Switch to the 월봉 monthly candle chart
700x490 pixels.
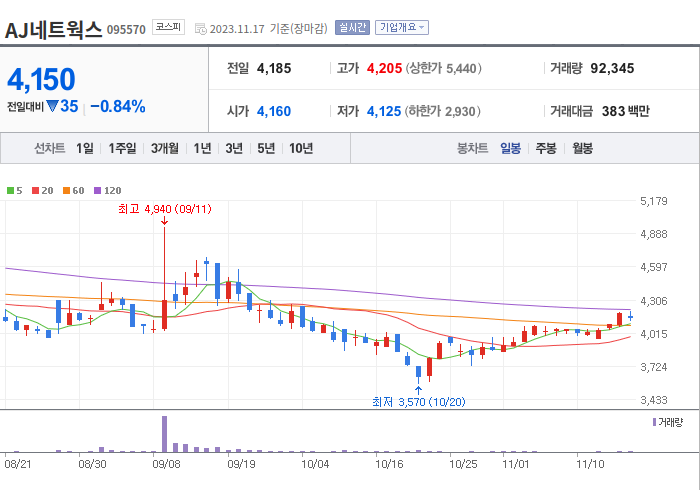click(x=583, y=148)
